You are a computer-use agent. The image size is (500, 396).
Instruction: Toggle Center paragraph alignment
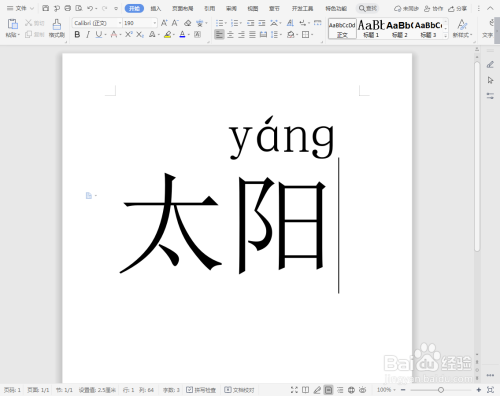(230, 34)
